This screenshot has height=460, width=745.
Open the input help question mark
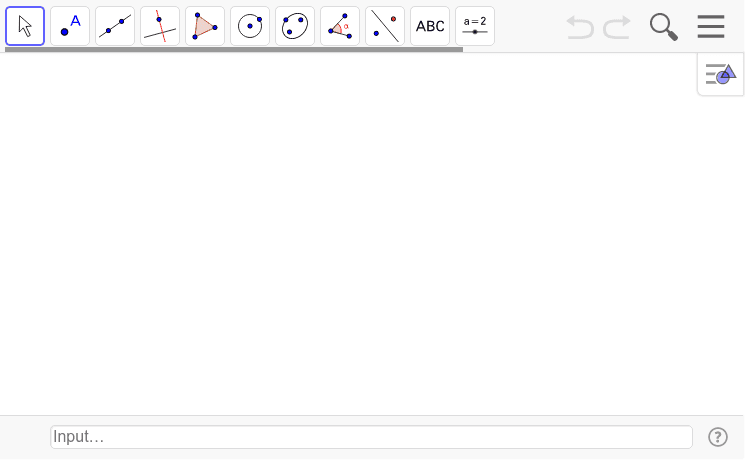coord(717,437)
